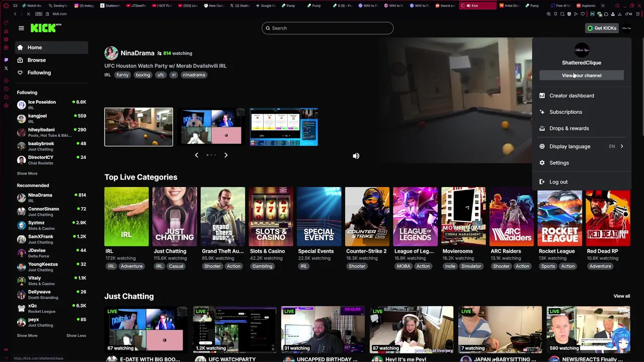Click the browser back arrow
The height and width of the screenshot is (362, 644).
click(15, 14)
